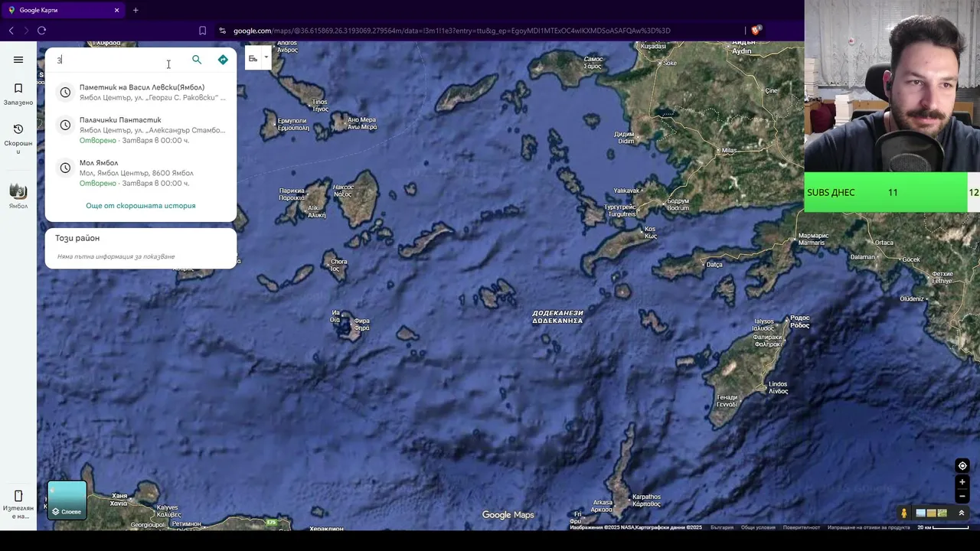Open a new browser tab
980x551 pixels.
pos(136,10)
